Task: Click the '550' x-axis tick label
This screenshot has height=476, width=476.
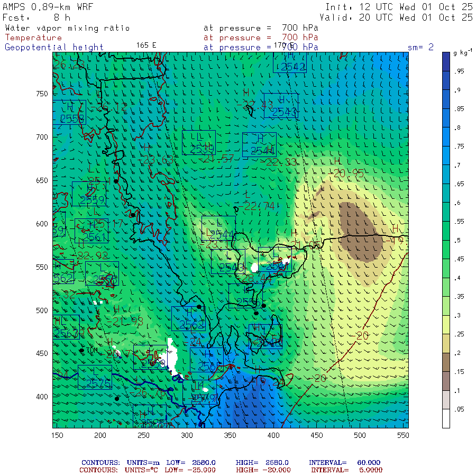Action: pos(403,435)
